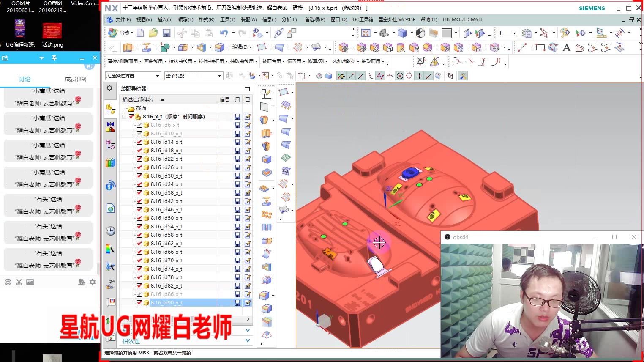Uncheck the 8.16_id90_x_t component checkbox

coord(139,302)
